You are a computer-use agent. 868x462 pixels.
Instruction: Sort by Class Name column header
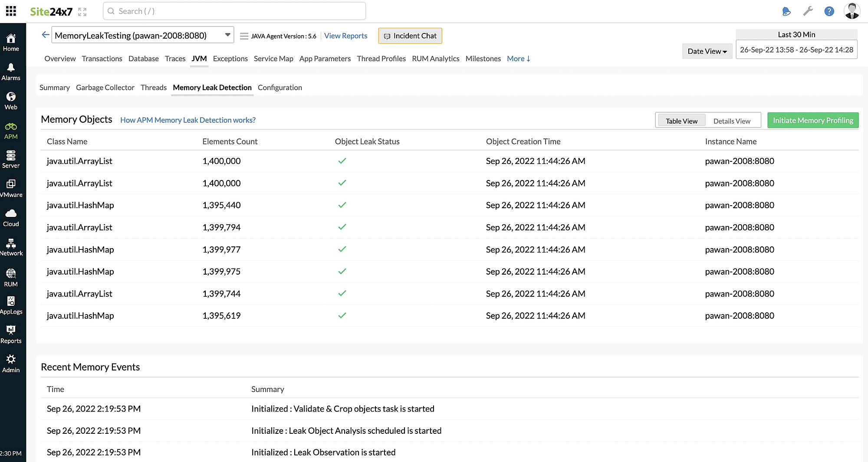click(67, 141)
